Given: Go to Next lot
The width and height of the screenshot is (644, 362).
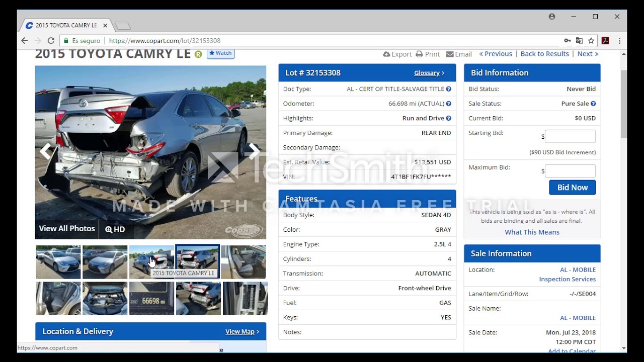Looking at the screenshot, I should (588, 54).
